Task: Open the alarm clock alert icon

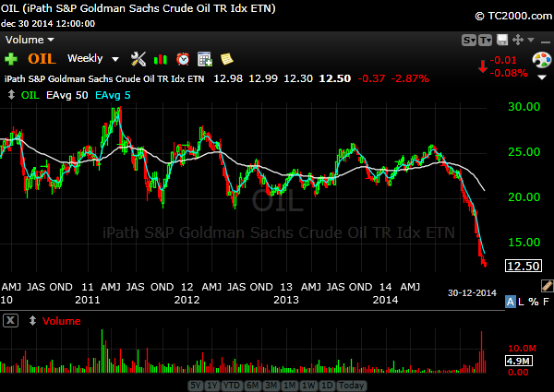Action: pyautogui.click(x=183, y=59)
